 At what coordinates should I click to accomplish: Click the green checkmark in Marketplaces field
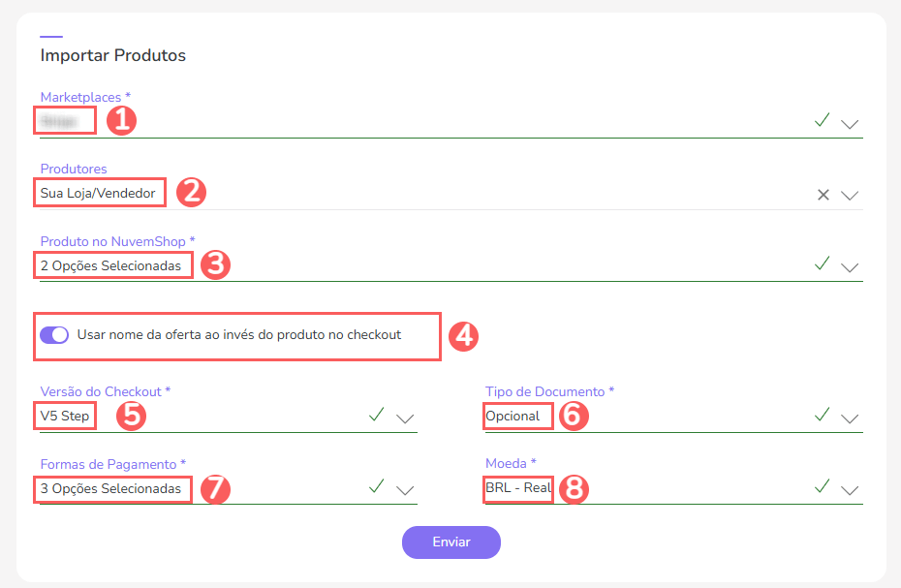tap(823, 121)
